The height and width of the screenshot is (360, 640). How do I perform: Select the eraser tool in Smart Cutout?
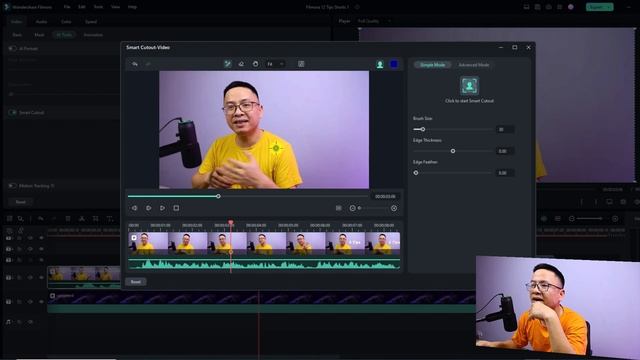tap(241, 64)
